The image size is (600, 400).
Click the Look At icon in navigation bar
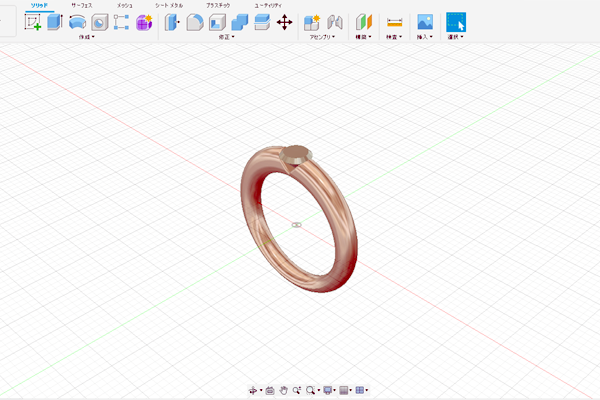[x=270, y=390]
